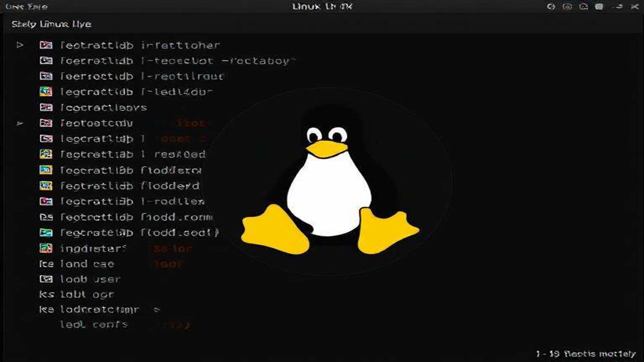
Task: Select 'lond cae' list entry
Action: click(87, 264)
